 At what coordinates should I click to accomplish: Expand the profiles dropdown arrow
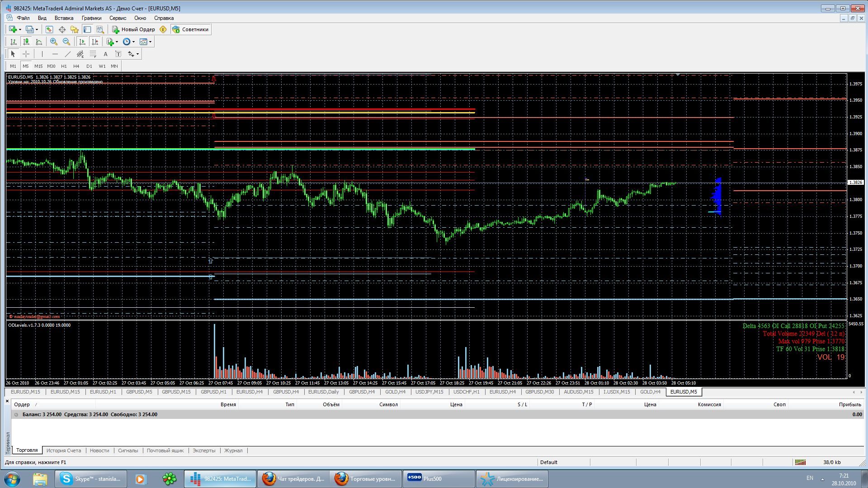click(x=37, y=29)
